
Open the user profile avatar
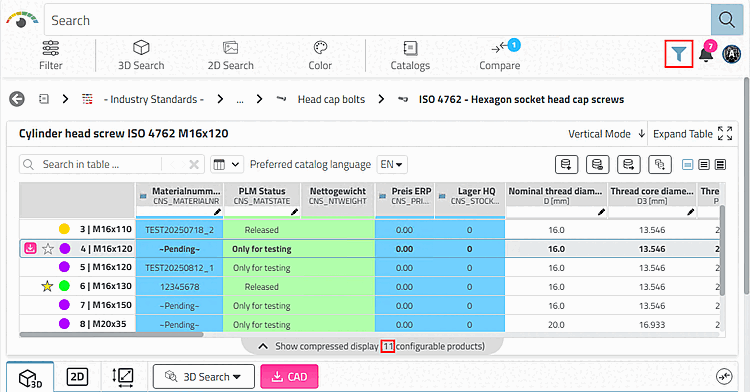pyautogui.click(x=731, y=54)
